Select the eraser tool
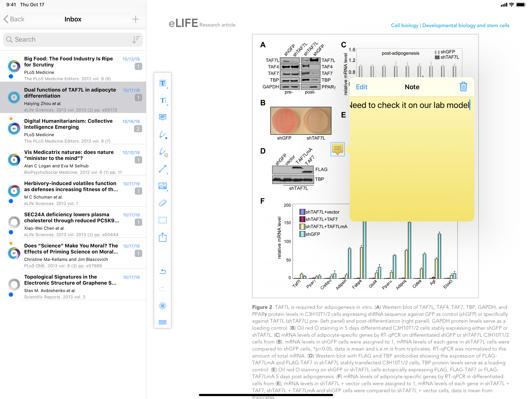The height and width of the screenshot is (399, 532). pos(163,203)
